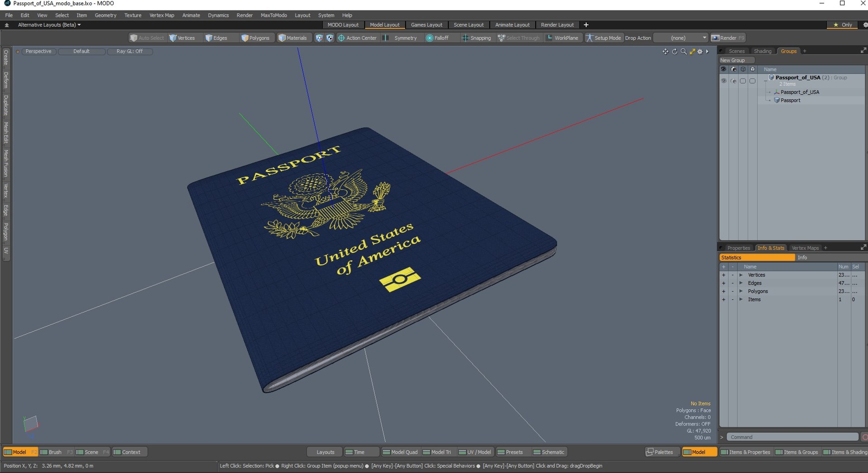Switch to the Vertex Maps tab
The width and height of the screenshot is (868, 473).
[805, 248]
